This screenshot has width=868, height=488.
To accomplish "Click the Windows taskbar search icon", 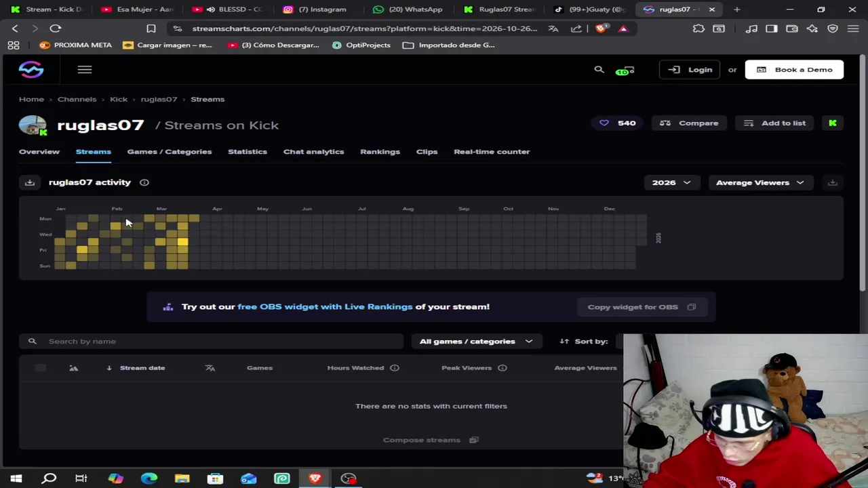I will tap(49, 479).
